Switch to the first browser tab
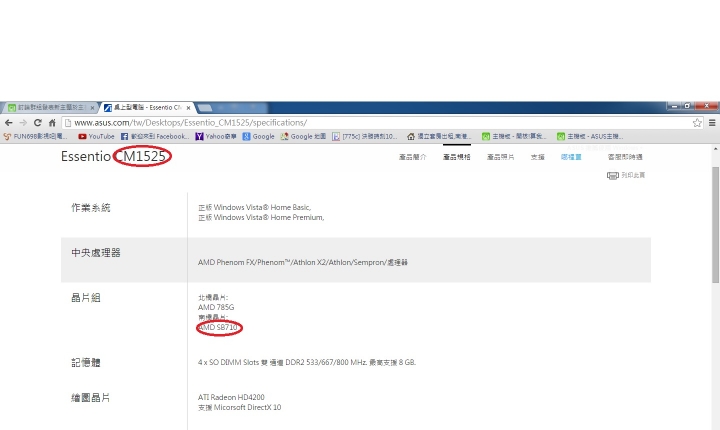 point(50,108)
